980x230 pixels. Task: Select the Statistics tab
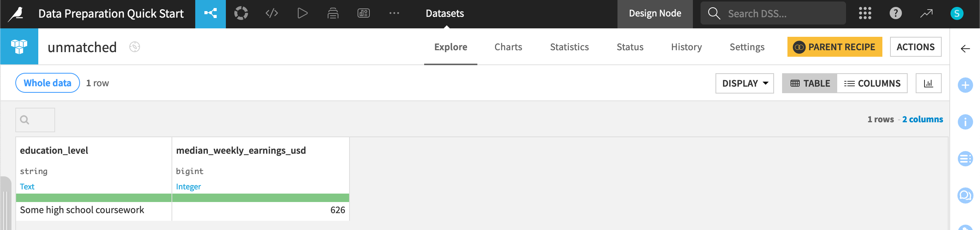tap(569, 47)
